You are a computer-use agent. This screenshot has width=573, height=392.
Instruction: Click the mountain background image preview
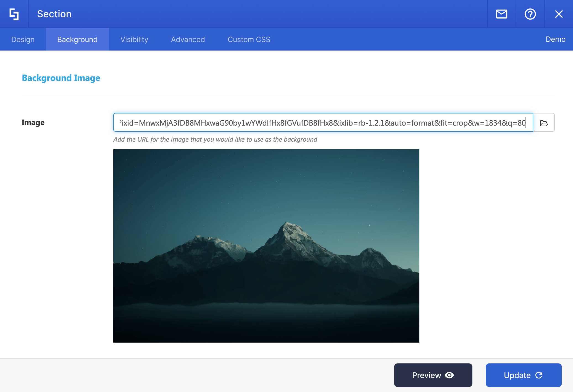[x=266, y=246]
